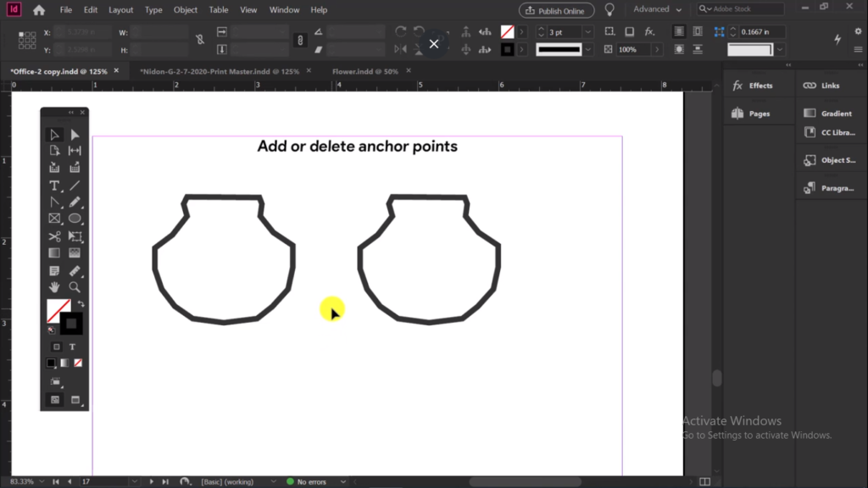This screenshot has width=868, height=488.
Task: Select the Scissors tool
Action: pos(54,236)
